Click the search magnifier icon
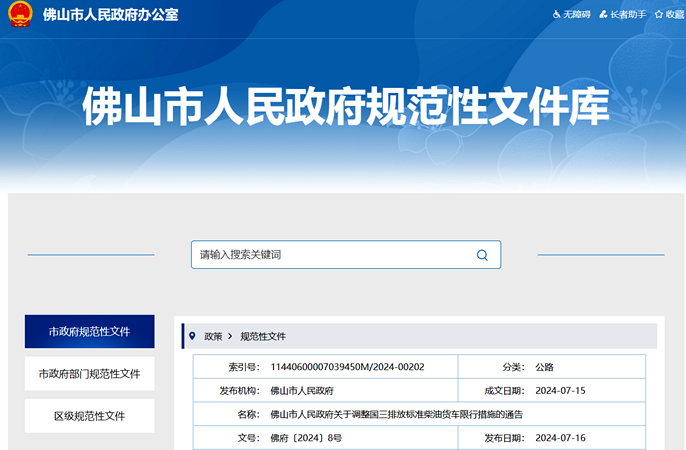This screenshot has height=450, width=686. pyautogui.click(x=482, y=255)
